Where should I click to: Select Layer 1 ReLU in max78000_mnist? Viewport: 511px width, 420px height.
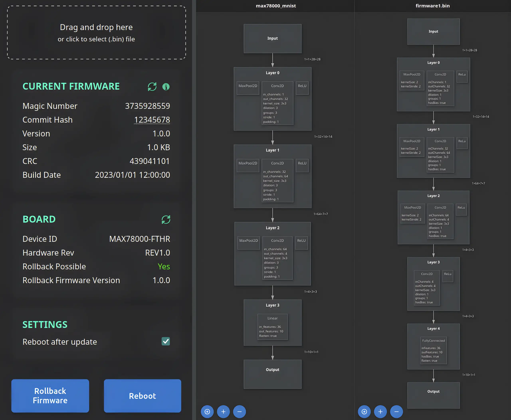click(302, 165)
